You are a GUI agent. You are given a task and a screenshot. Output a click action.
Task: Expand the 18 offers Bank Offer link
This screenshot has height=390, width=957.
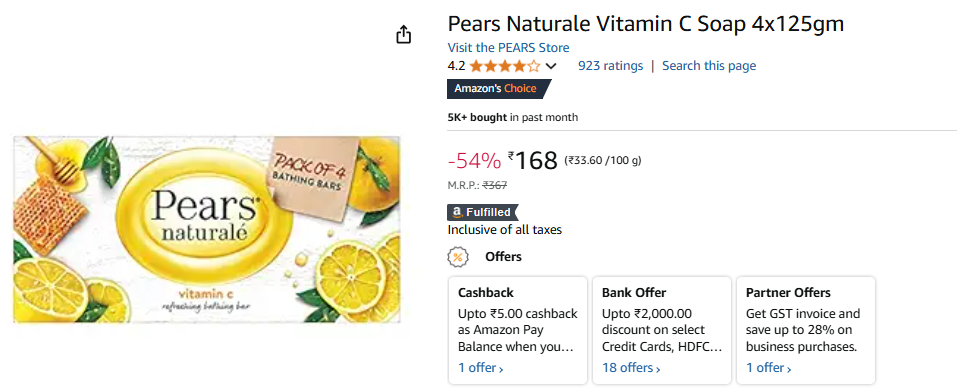click(x=631, y=368)
